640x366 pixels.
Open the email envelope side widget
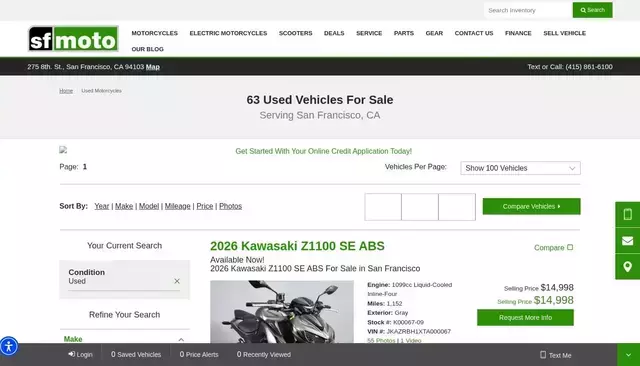(x=627, y=241)
